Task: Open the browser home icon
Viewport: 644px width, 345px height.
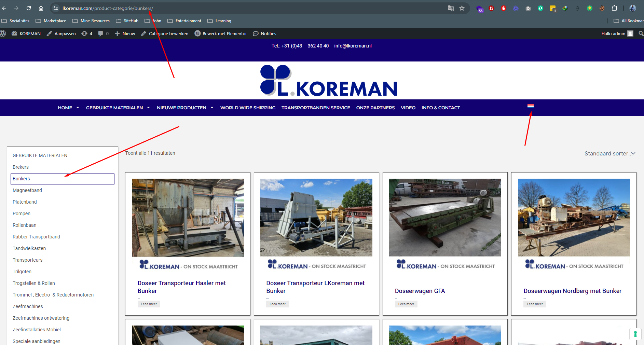Action: click(x=41, y=8)
